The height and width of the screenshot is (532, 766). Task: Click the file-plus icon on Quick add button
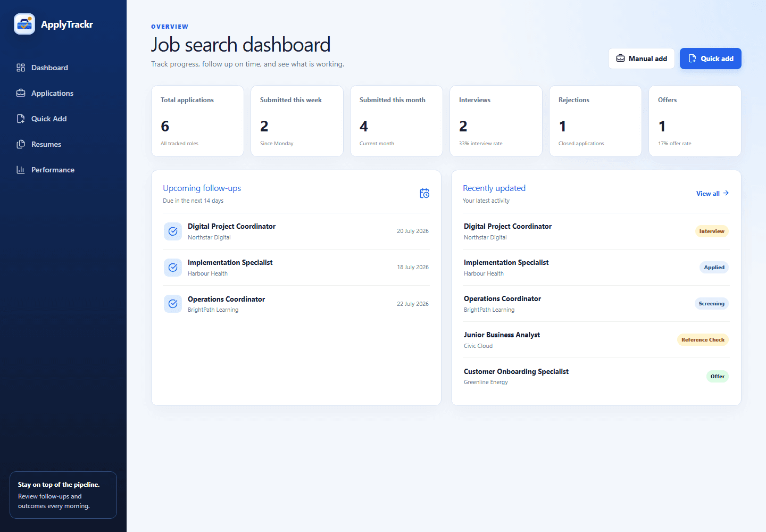[692, 59]
